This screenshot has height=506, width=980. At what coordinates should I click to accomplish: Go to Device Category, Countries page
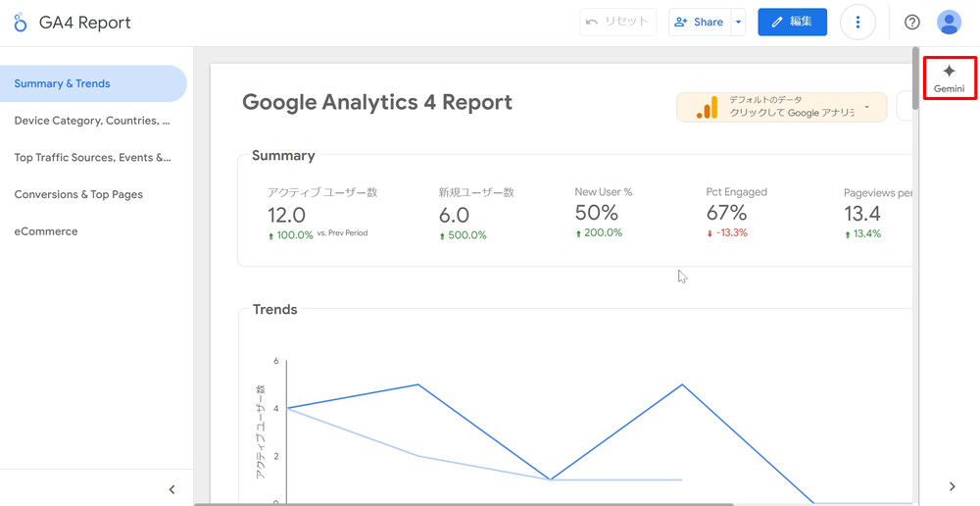(92, 121)
